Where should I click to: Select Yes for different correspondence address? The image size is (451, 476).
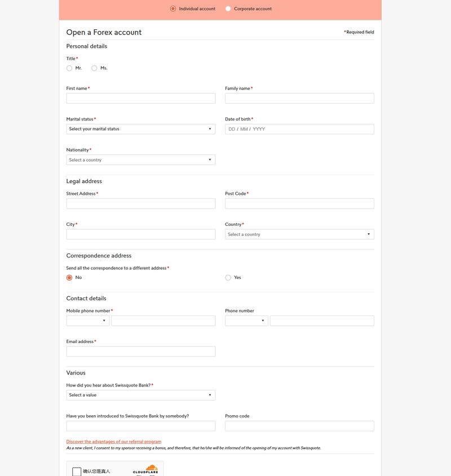pyautogui.click(x=228, y=278)
